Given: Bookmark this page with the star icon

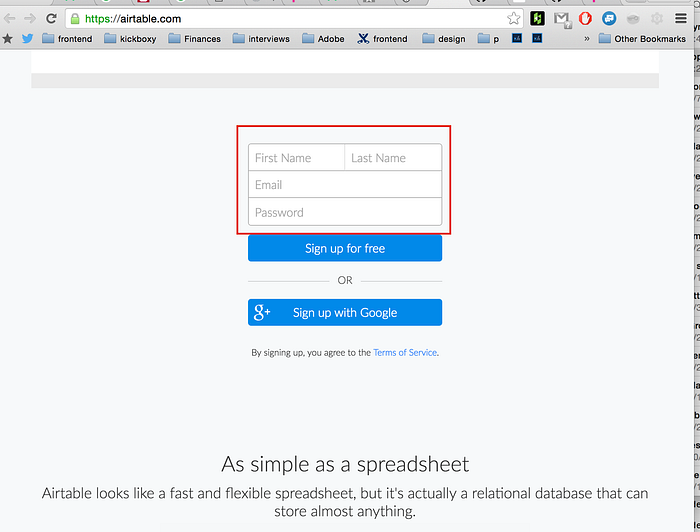Looking at the screenshot, I should tap(513, 19).
